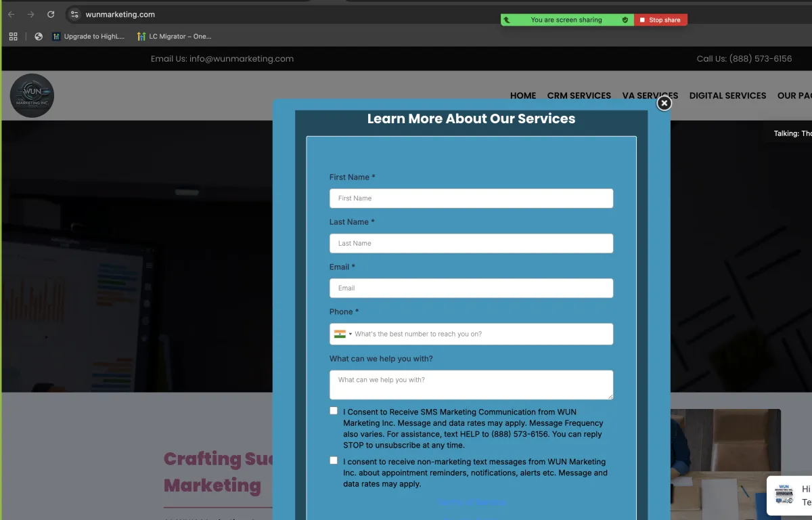Click the globe bookmark icon

pos(39,37)
